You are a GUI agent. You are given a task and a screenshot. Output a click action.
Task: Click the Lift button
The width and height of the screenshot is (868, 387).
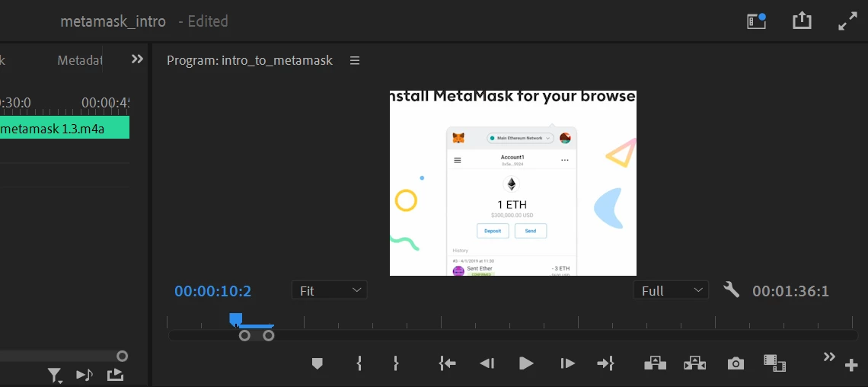655,363
